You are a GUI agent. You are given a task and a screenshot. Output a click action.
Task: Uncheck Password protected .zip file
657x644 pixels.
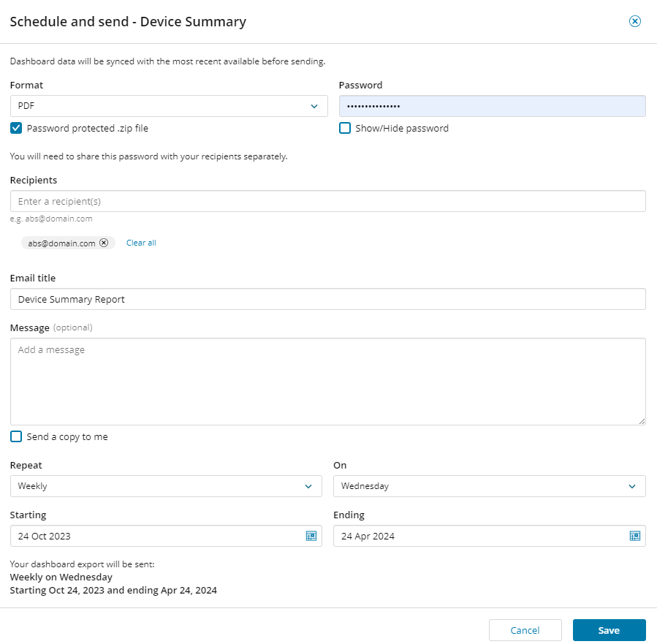click(16, 128)
